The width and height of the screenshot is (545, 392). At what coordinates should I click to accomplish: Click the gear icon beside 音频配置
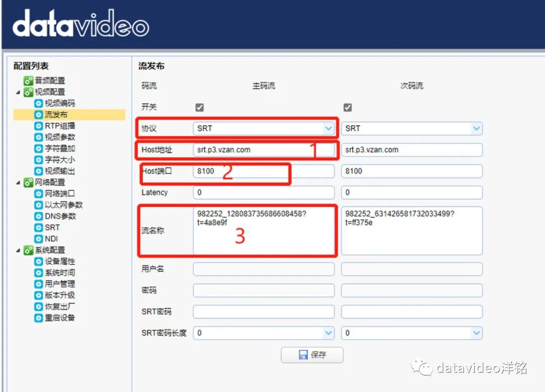[29, 81]
